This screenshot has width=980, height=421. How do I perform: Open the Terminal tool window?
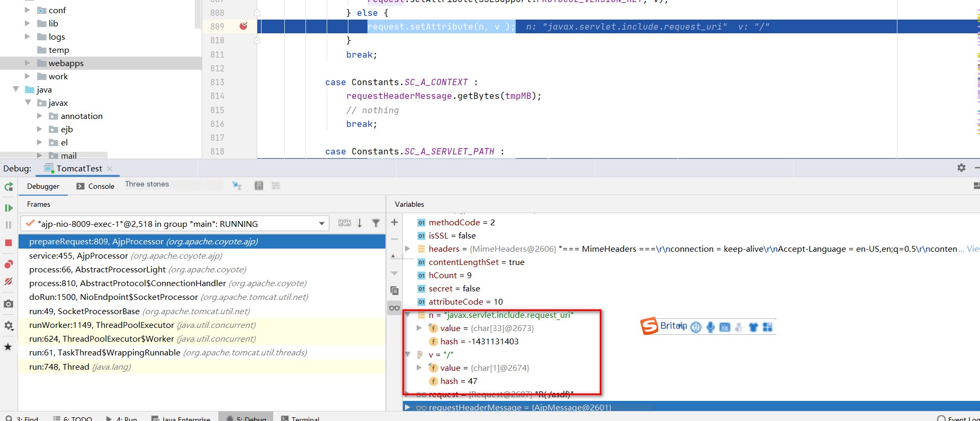click(x=300, y=418)
